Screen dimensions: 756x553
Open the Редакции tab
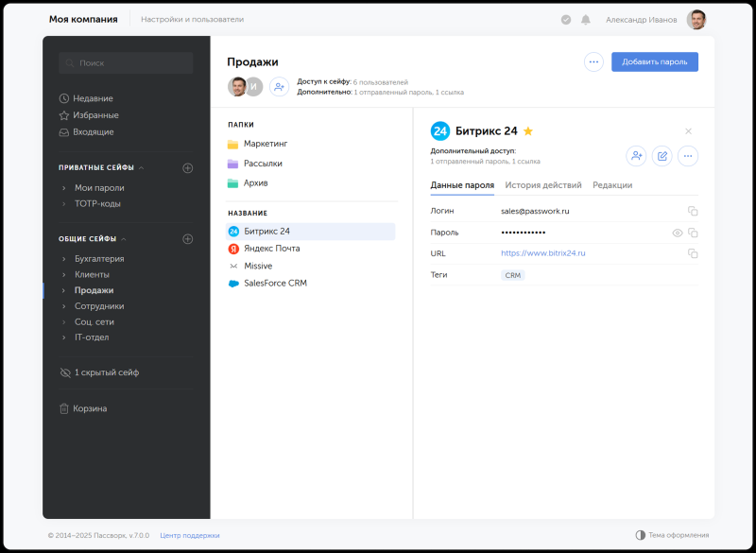(612, 185)
